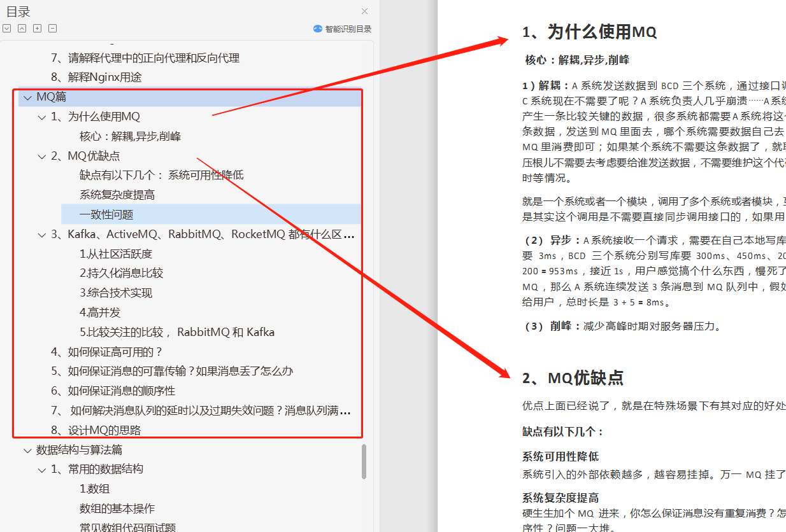The height and width of the screenshot is (532, 786).
Task: Click the blue AI smart-recognition icon
Action: tap(317, 28)
